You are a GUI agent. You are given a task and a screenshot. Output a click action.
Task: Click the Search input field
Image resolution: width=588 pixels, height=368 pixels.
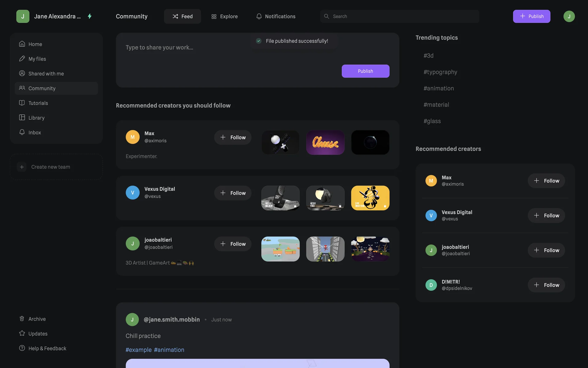point(400,16)
